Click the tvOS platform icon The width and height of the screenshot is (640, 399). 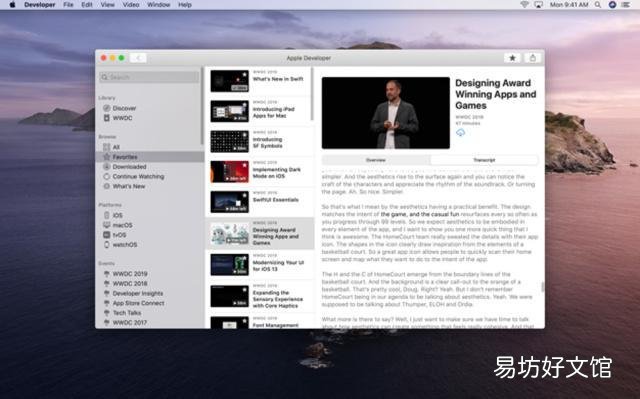point(107,235)
